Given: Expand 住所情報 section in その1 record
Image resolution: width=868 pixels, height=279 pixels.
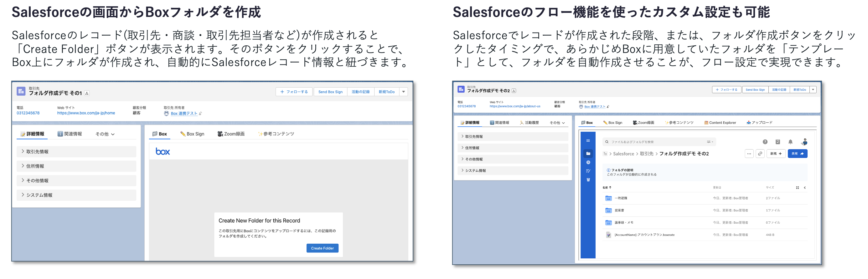Looking at the screenshot, I should coord(76,166).
